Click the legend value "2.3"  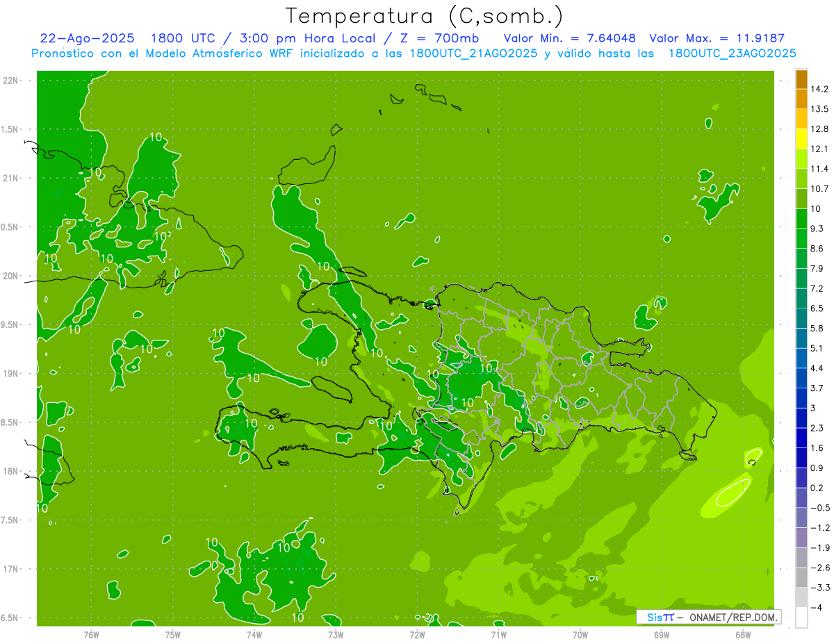pyautogui.click(x=817, y=428)
